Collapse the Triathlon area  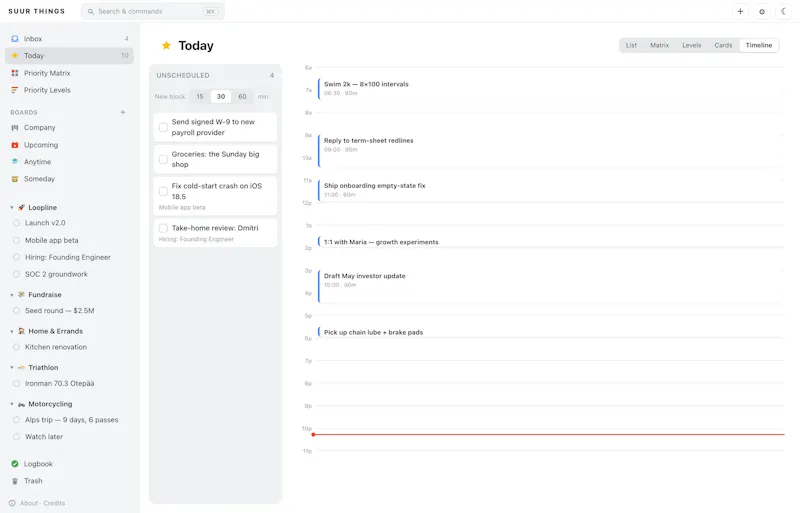12,368
